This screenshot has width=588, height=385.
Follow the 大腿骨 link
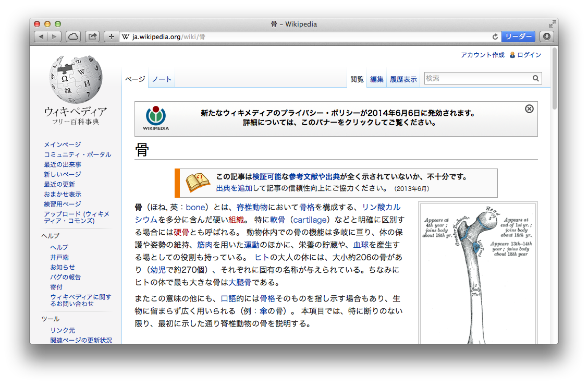(240, 282)
